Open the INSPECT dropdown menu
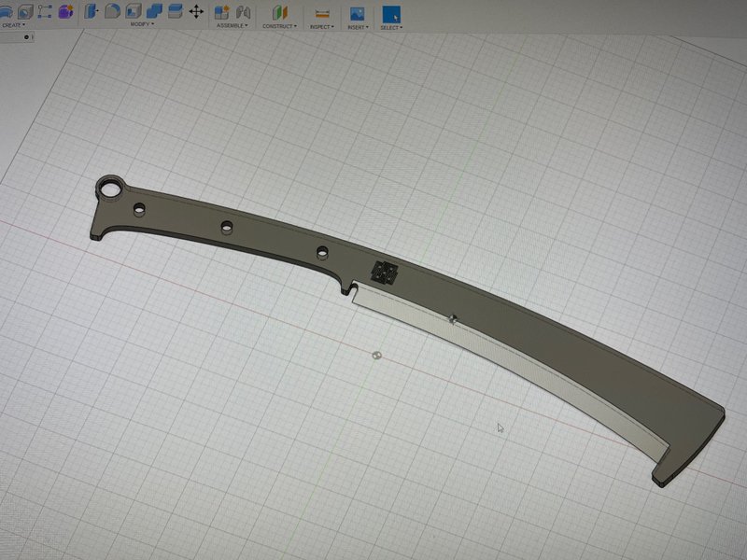747x560 pixels. pos(322,27)
